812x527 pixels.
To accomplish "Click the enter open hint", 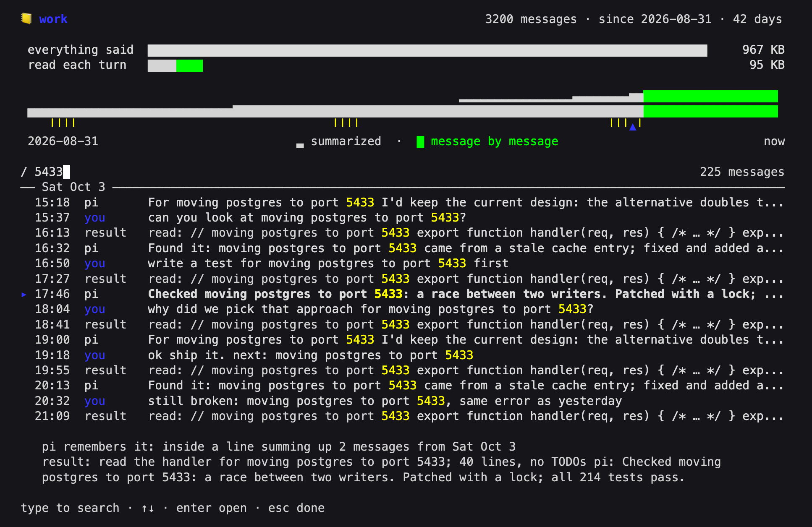I will click(x=211, y=508).
